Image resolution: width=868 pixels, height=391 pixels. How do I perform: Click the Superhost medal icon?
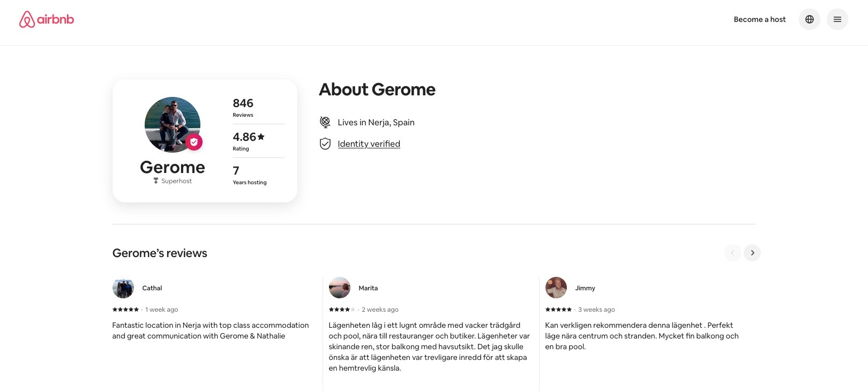tap(156, 181)
